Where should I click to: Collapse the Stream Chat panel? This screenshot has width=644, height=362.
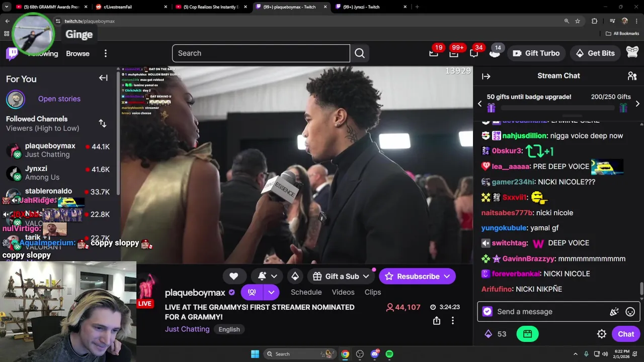(x=486, y=76)
